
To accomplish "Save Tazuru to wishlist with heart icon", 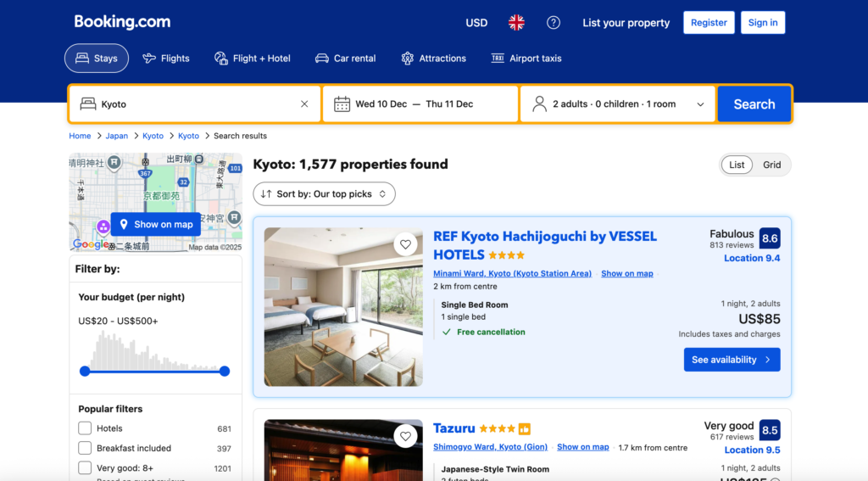I will coord(405,436).
